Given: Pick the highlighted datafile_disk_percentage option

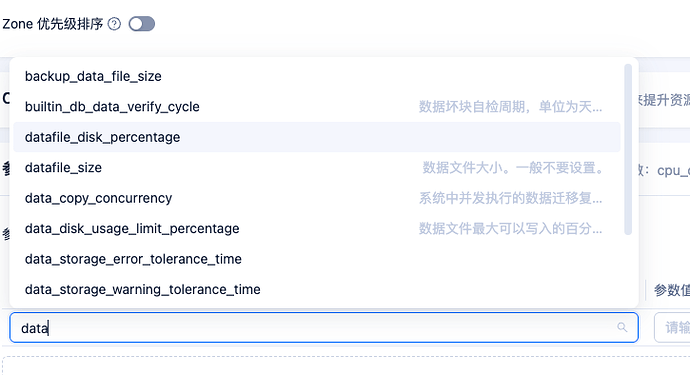Looking at the screenshot, I should pos(317,137).
